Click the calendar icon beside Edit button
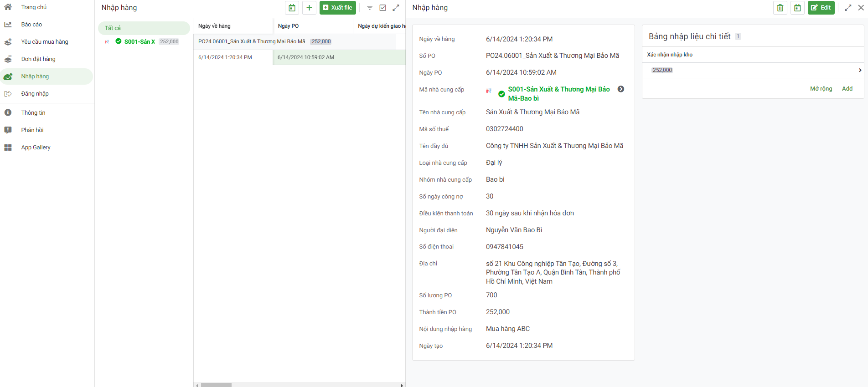Viewport: 868px width, 387px height. click(797, 8)
